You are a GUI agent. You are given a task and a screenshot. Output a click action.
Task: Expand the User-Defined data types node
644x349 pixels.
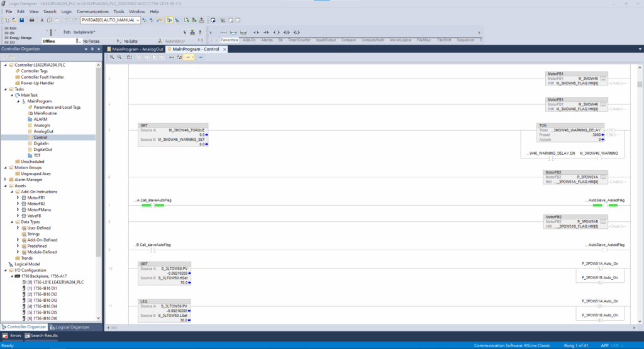18,228
